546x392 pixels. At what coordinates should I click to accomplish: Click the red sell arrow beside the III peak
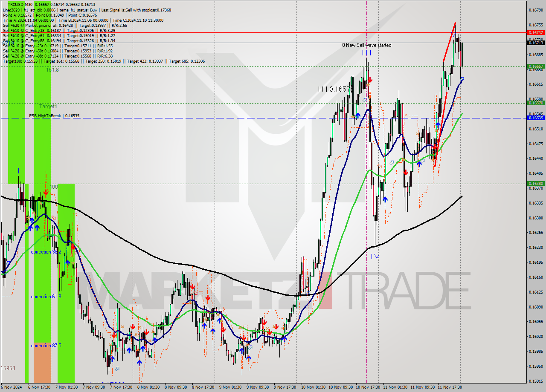click(x=370, y=80)
